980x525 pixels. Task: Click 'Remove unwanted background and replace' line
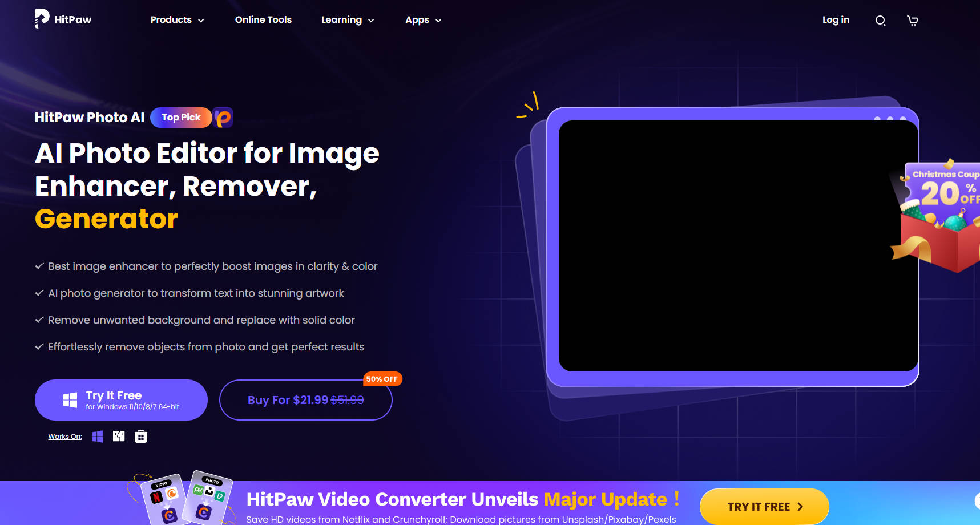click(x=201, y=320)
